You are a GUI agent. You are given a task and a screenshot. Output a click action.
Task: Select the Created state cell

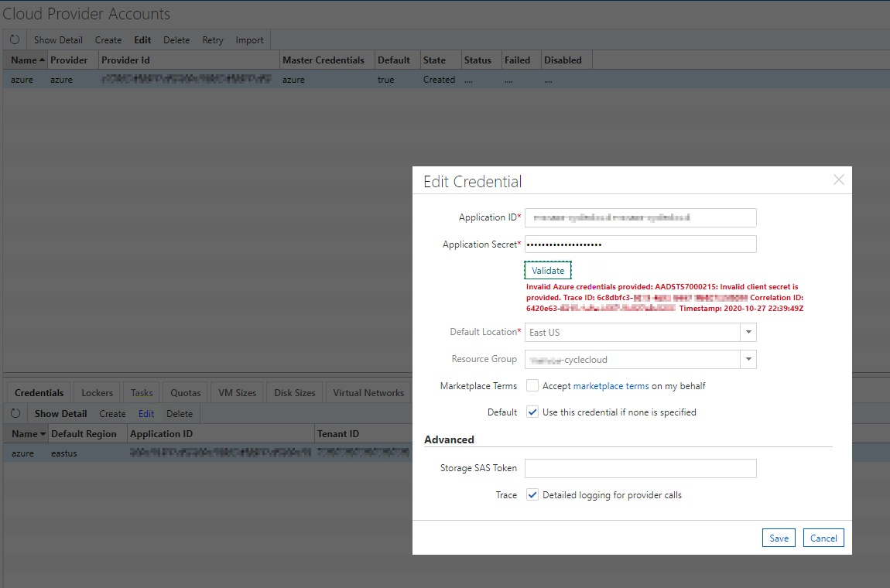click(439, 80)
